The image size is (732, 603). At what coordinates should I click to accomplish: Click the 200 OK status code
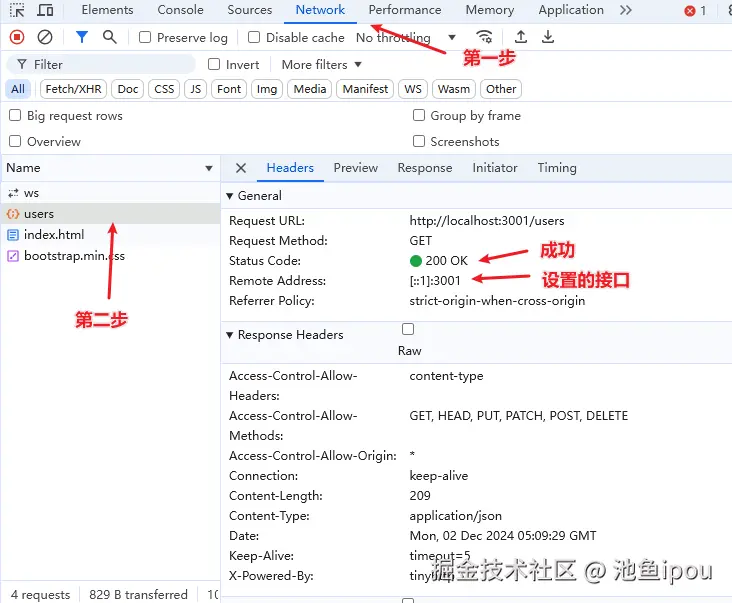tap(439, 260)
